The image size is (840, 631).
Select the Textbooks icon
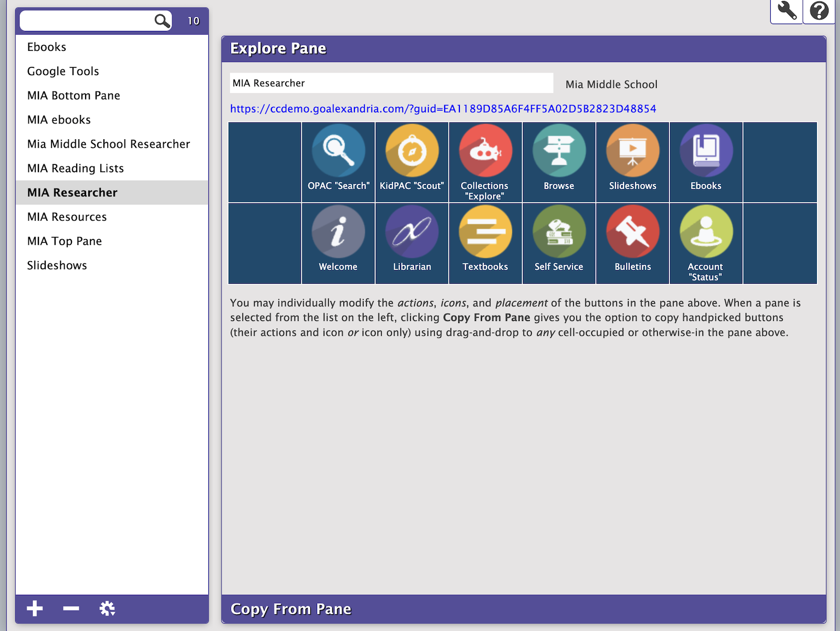[485, 232]
